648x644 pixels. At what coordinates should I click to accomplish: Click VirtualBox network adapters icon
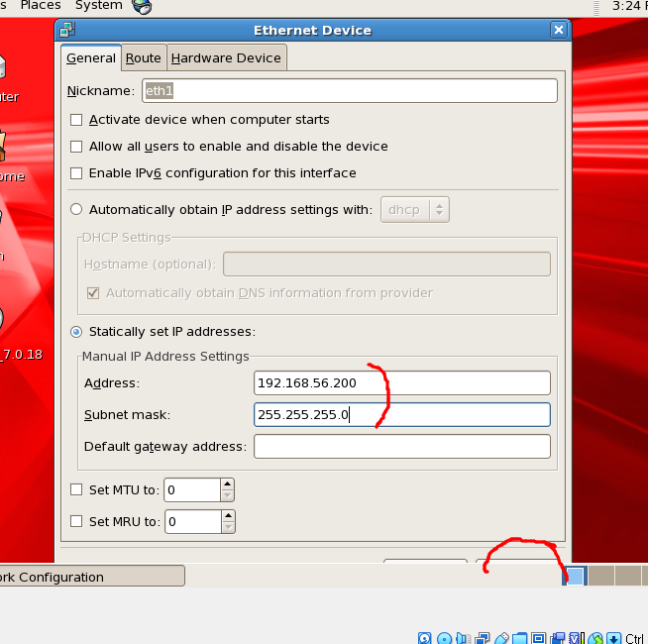[x=483, y=638]
